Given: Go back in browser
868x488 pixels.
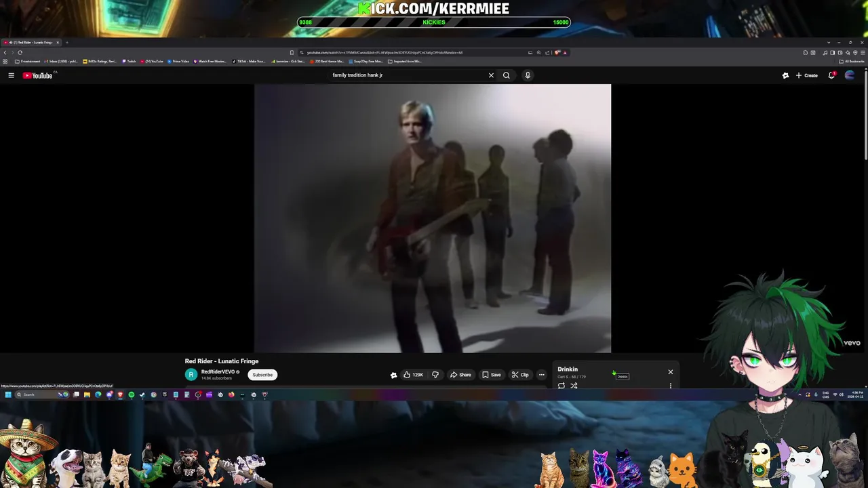Looking at the screenshot, I should coord(5,52).
